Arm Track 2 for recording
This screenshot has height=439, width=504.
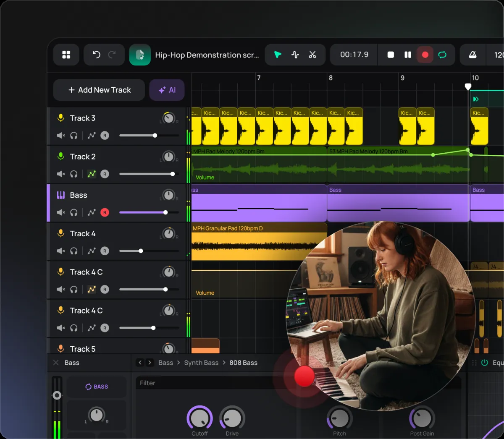click(105, 174)
